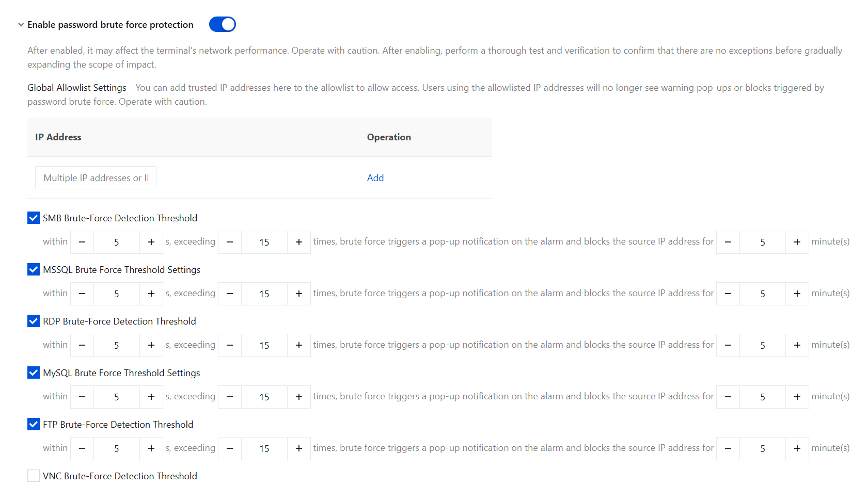Viewport: 868px width, 502px height.
Task: Increase MySQL block minutes with plus
Action: [x=797, y=397]
